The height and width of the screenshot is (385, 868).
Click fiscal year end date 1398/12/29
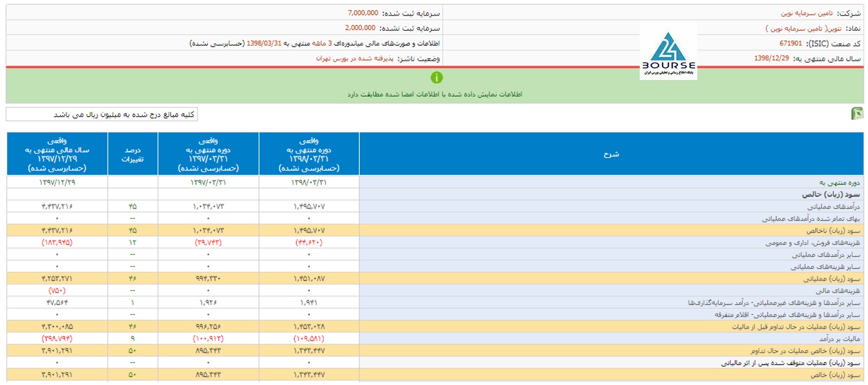(771, 59)
